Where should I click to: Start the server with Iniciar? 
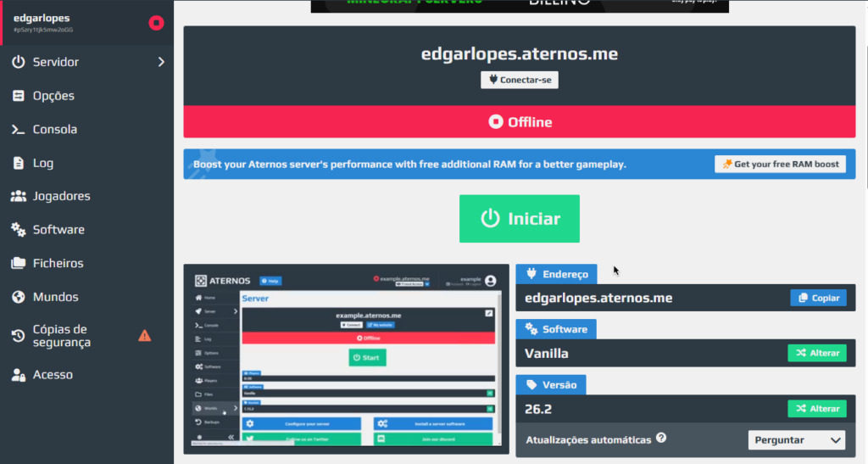(x=520, y=219)
